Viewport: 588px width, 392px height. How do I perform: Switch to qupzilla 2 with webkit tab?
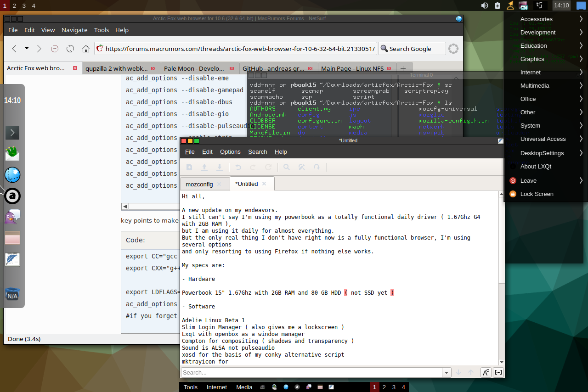pyautogui.click(x=122, y=68)
